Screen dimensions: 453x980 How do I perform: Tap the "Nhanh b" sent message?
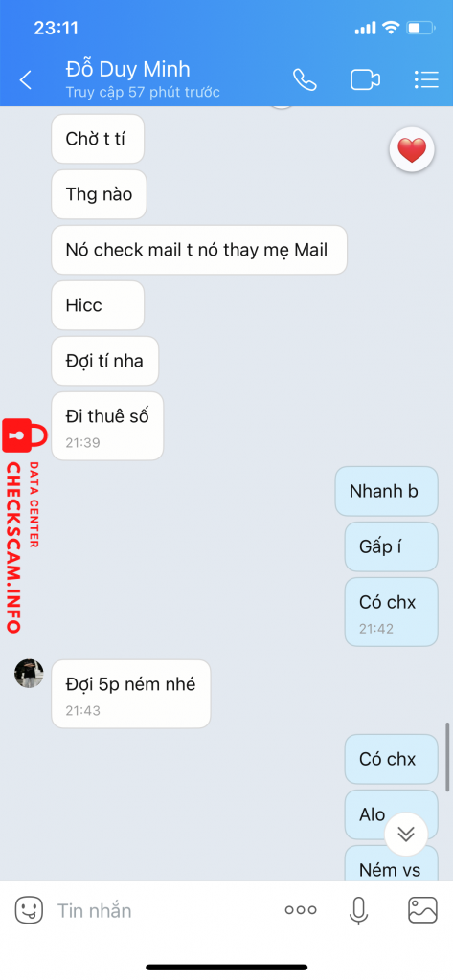click(x=386, y=491)
